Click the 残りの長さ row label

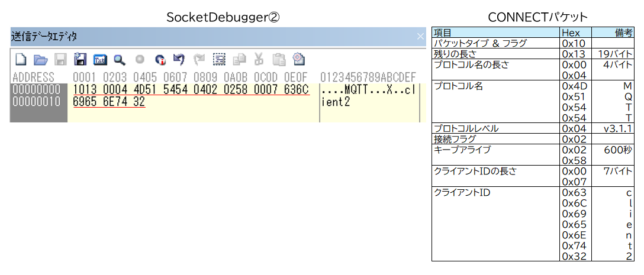(x=454, y=54)
